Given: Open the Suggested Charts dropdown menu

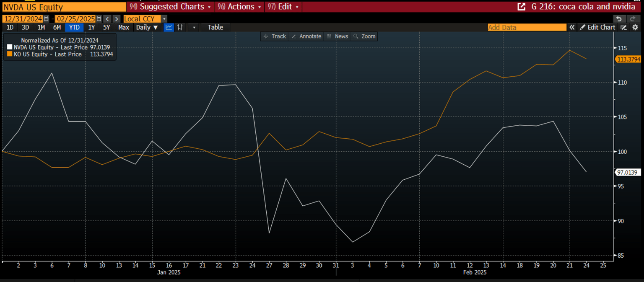Looking at the screenshot, I should tap(170, 7).
